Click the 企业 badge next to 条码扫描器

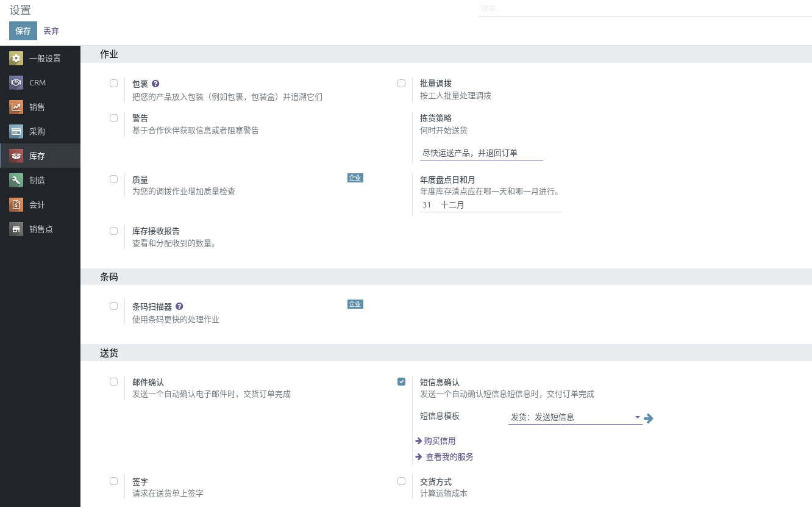pyautogui.click(x=355, y=304)
